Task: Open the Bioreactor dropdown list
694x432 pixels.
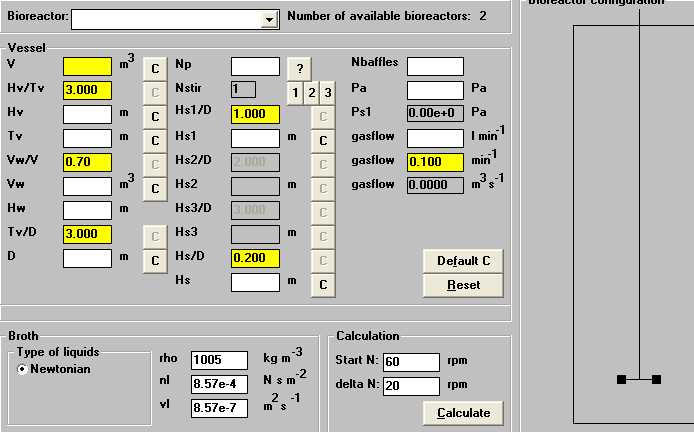Action: coord(269,20)
